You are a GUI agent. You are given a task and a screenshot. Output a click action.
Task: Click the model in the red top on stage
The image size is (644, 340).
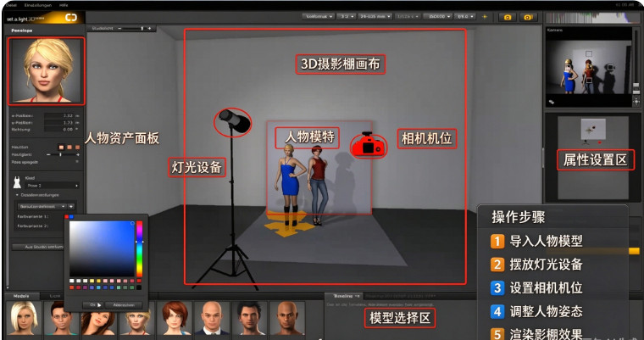pyautogui.click(x=319, y=185)
